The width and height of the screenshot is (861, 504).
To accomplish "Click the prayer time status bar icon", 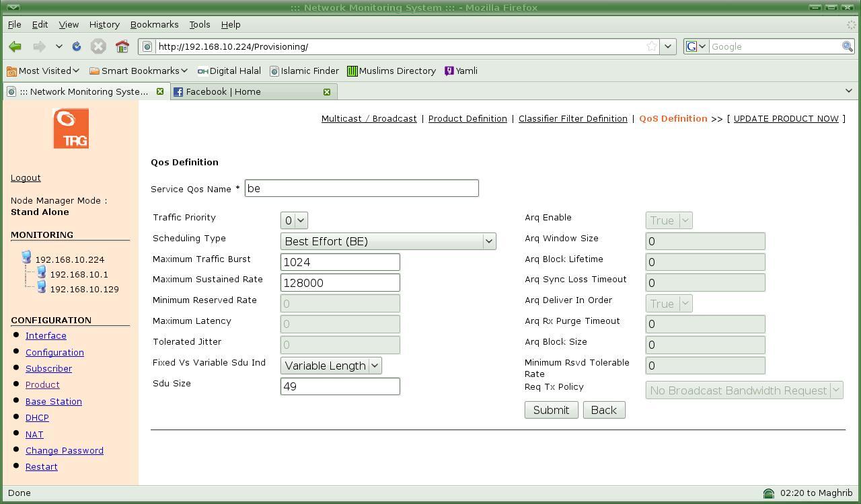I will pos(768,493).
